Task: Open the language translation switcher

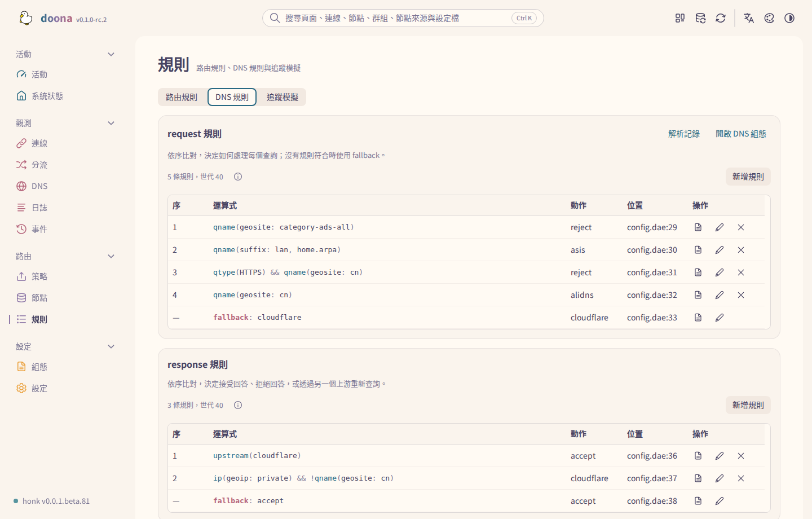Action: 749,18
